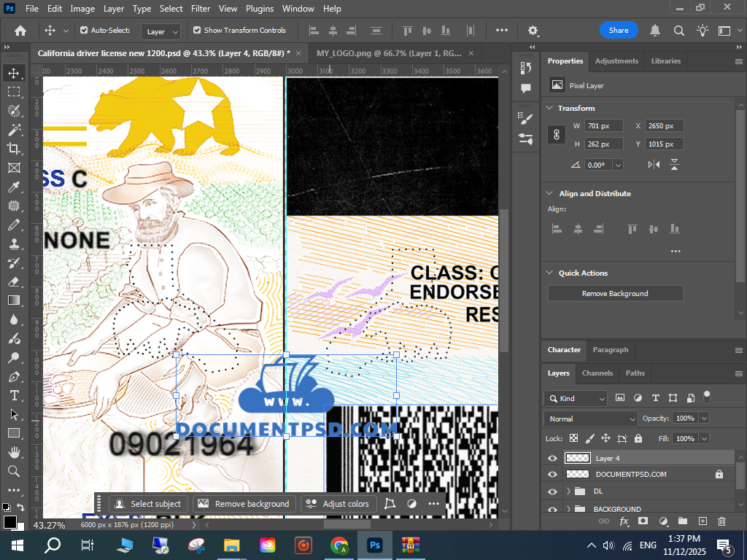Select the Eyedropper tool
The image size is (747, 560).
(13, 187)
